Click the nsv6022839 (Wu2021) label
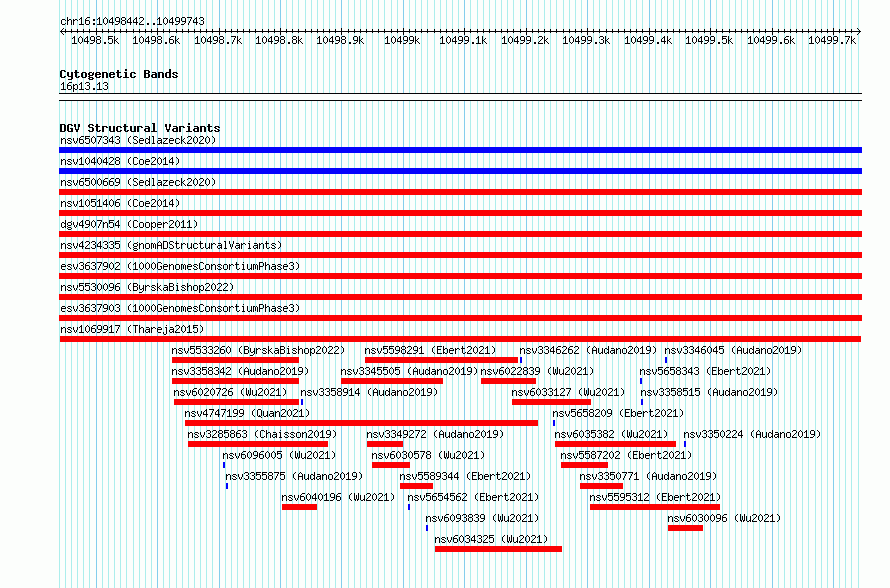Viewport: 890px width, 588px height. pos(538,371)
